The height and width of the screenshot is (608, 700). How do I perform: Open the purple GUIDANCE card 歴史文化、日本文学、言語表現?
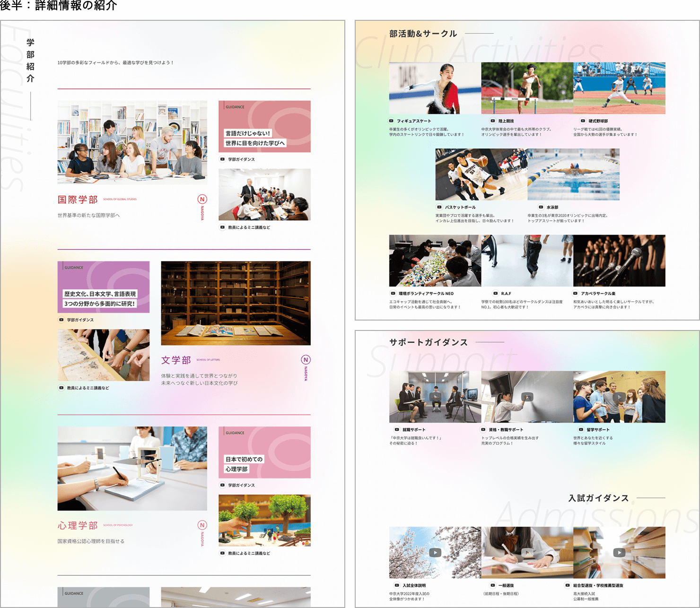tap(104, 287)
